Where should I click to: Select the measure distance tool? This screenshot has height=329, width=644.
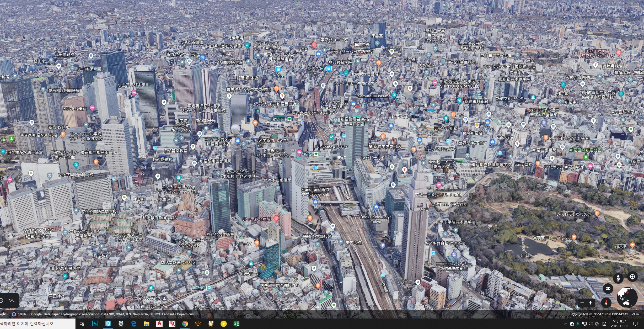[x=11, y=301]
